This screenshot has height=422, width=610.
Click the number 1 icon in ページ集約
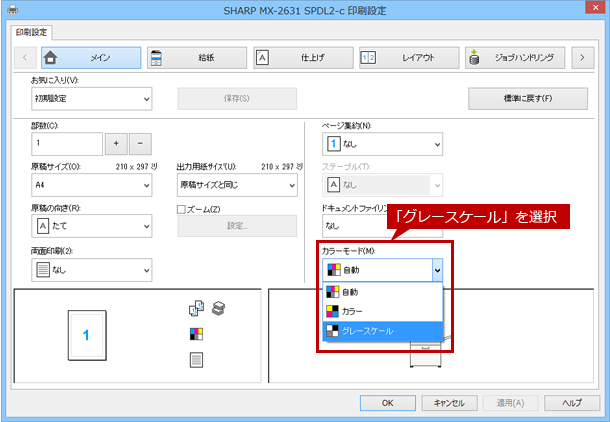[x=333, y=144]
